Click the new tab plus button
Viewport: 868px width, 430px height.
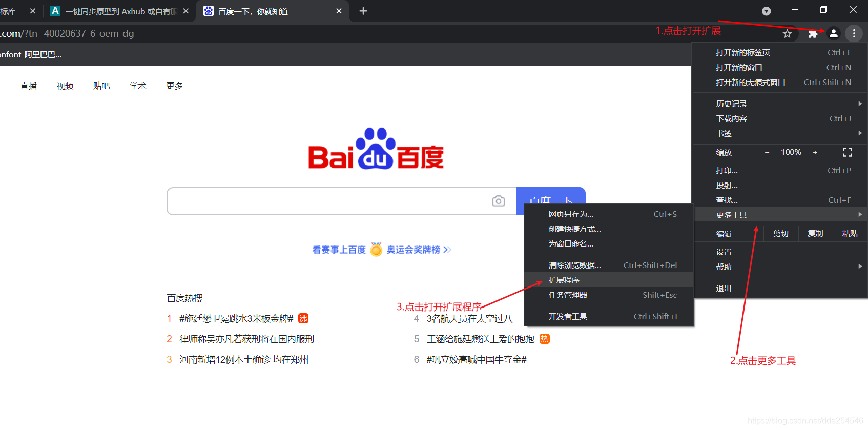pos(363,11)
